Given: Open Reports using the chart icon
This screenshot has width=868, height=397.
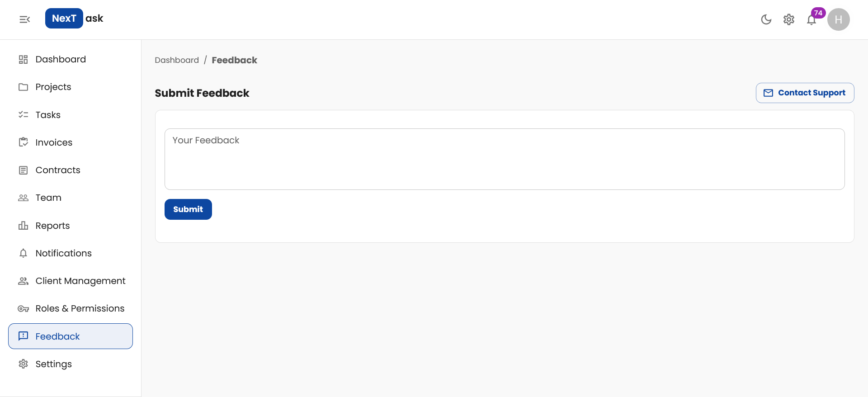Looking at the screenshot, I should click(x=24, y=225).
